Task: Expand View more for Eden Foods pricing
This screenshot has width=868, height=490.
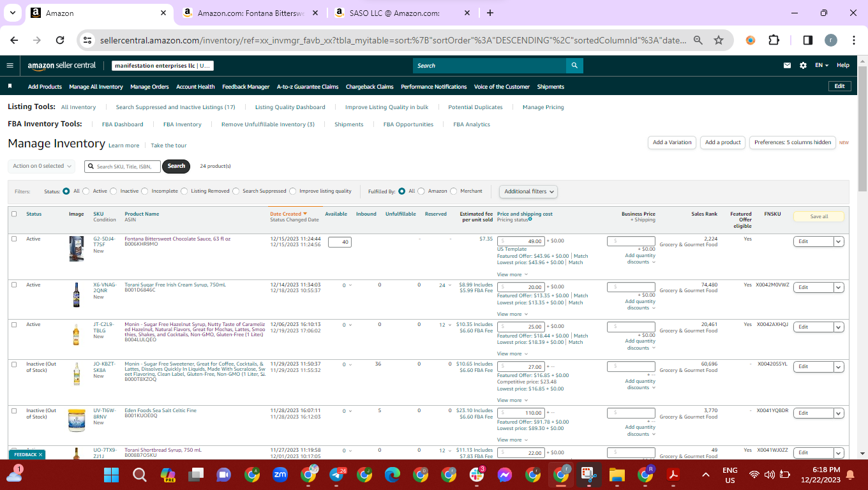Action: pos(513,440)
